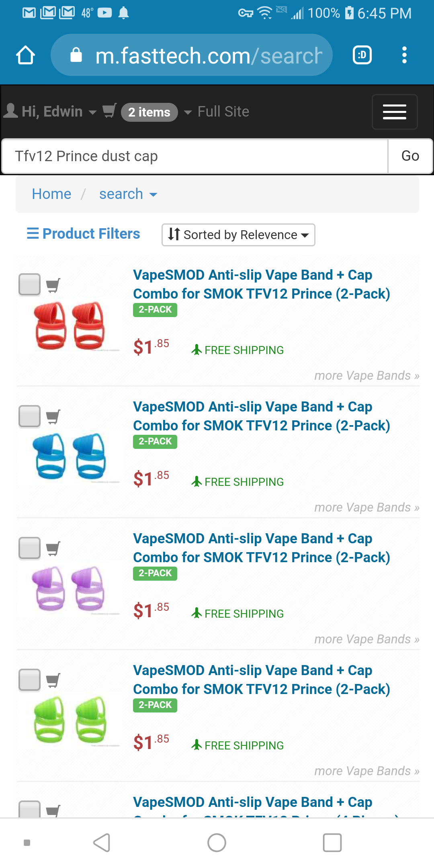Expand the search breadcrumb dropdown
Screen dimensions: 434x868
[128, 194]
